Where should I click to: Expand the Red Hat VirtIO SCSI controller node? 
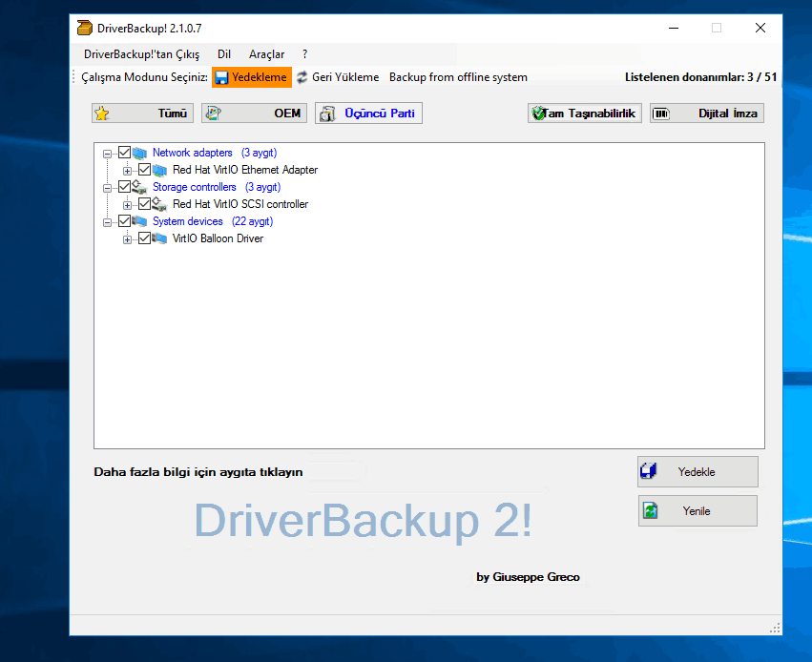tap(128, 205)
